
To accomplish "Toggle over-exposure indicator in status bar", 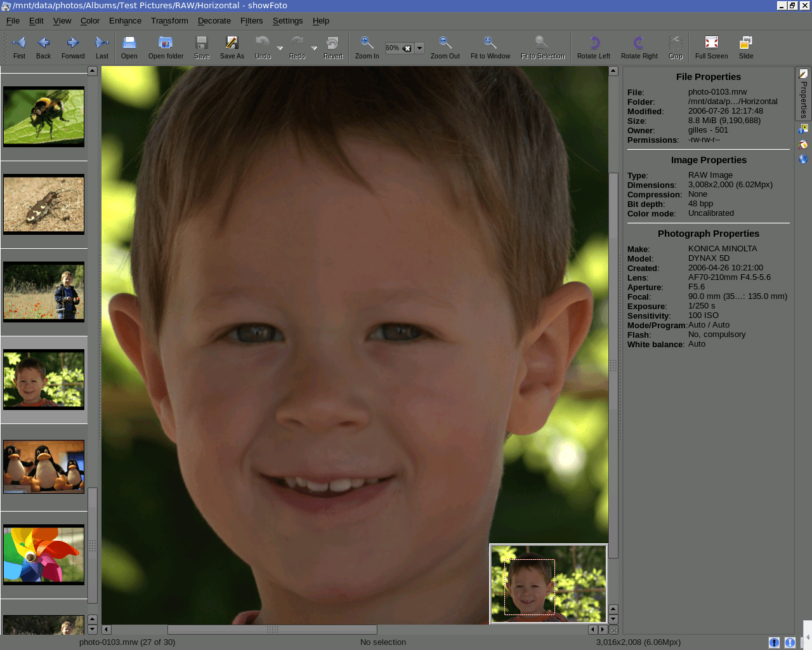I will [790, 642].
